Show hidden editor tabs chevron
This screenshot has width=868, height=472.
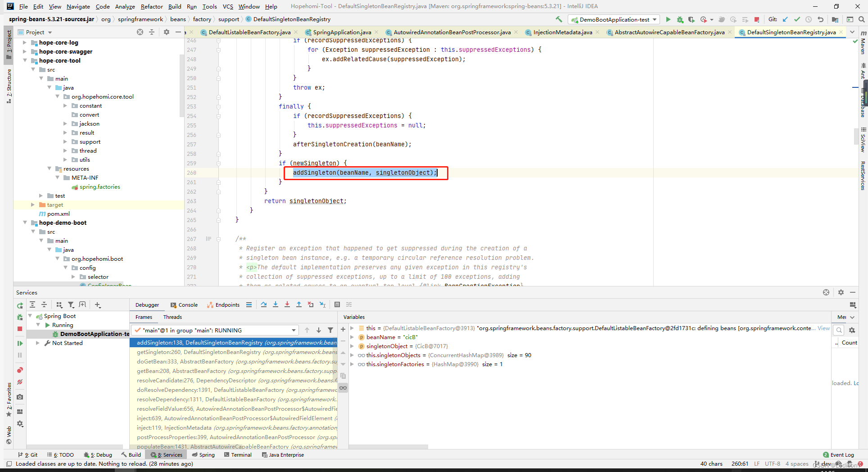(852, 32)
